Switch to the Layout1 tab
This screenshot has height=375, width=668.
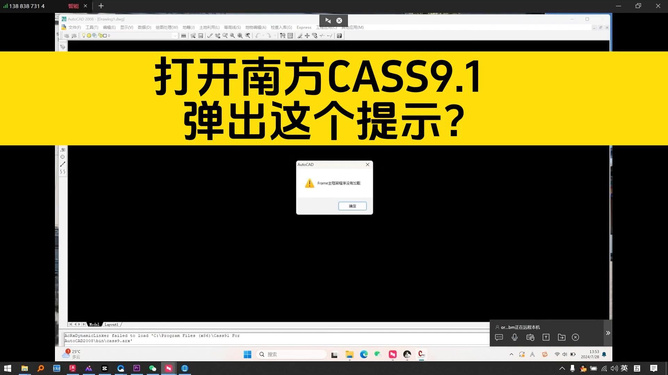tap(112, 325)
